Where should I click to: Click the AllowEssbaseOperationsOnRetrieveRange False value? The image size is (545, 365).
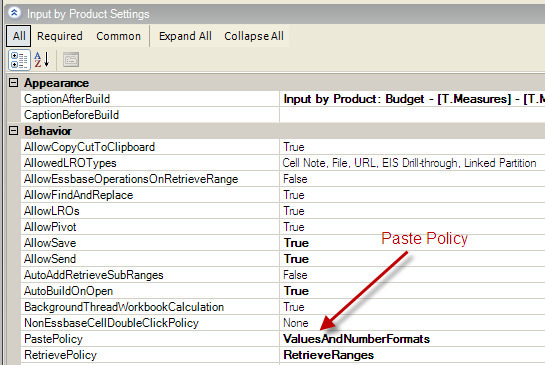(x=412, y=179)
